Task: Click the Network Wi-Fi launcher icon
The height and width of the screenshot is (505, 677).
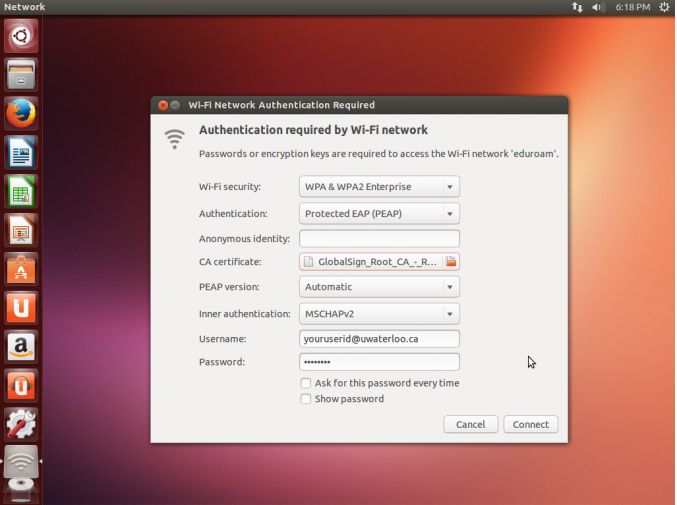Action: pyautogui.click(x=21, y=462)
